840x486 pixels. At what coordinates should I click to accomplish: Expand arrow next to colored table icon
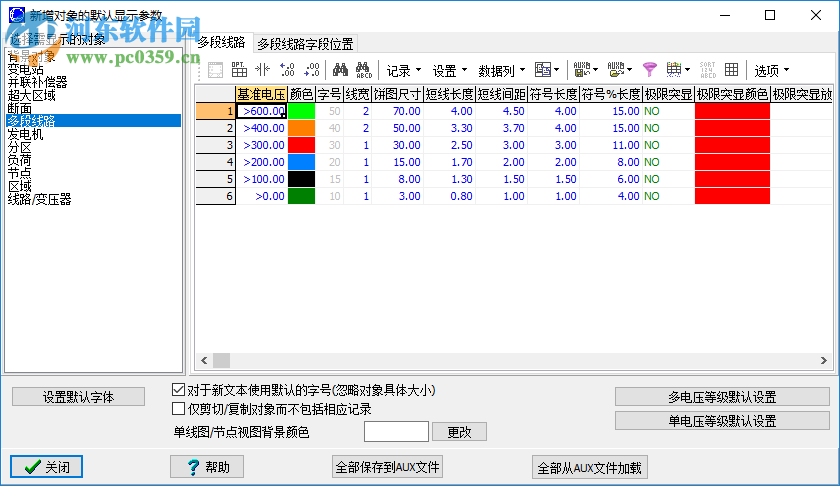click(x=687, y=70)
